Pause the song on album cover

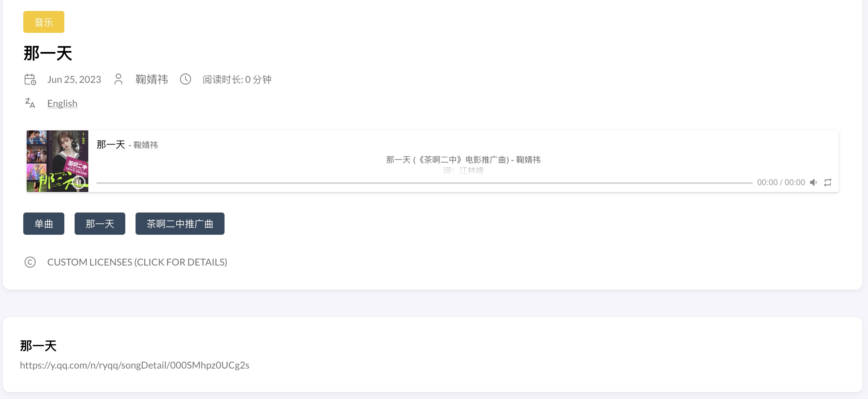79,182
